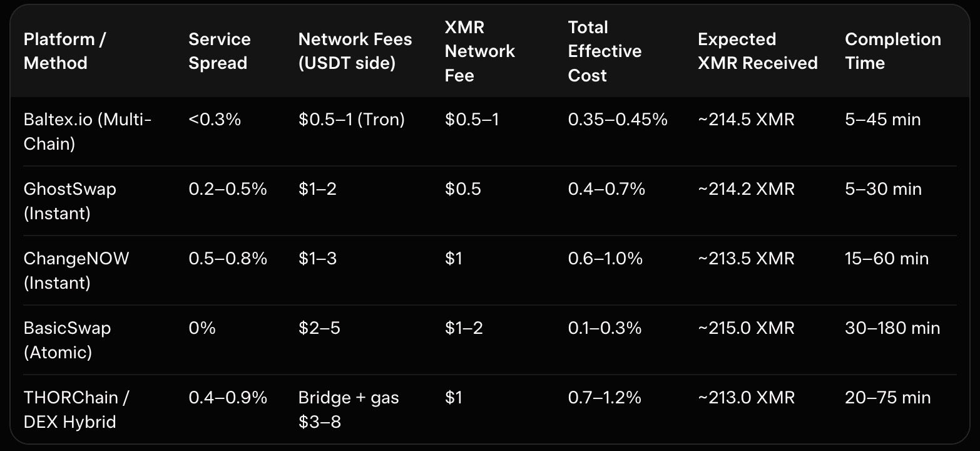Screen dimensions: 980x451
Task: Click the "Expected XMR Received" header
Action: click(x=757, y=51)
